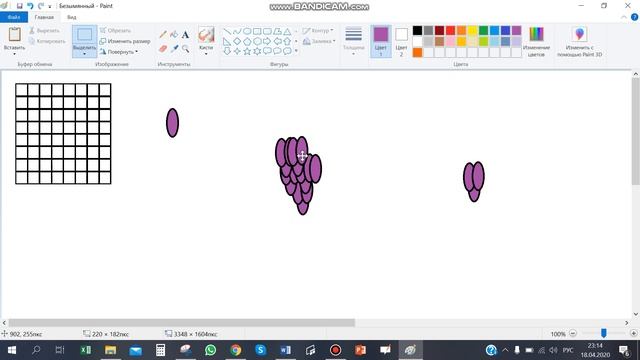Click the vertical scrollbar thumb
The height and width of the screenshot is (360, 640).
[x=636, y=131]
